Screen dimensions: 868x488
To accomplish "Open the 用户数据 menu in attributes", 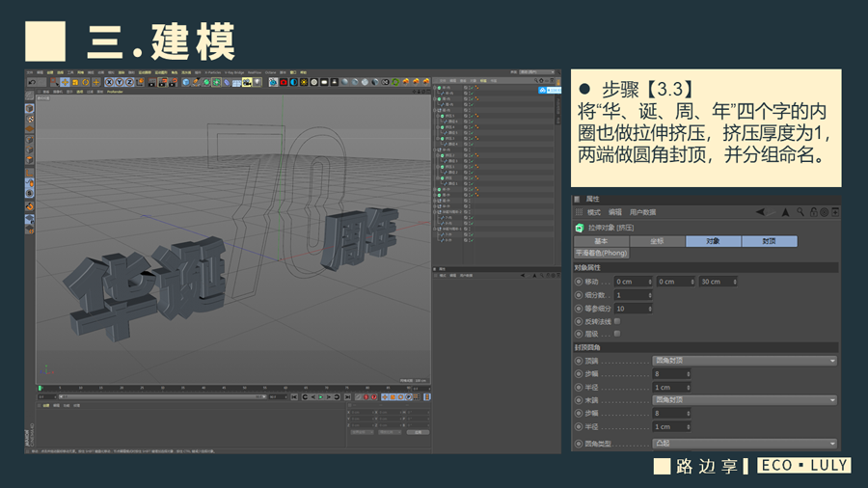I will click(x=642, y=212).
